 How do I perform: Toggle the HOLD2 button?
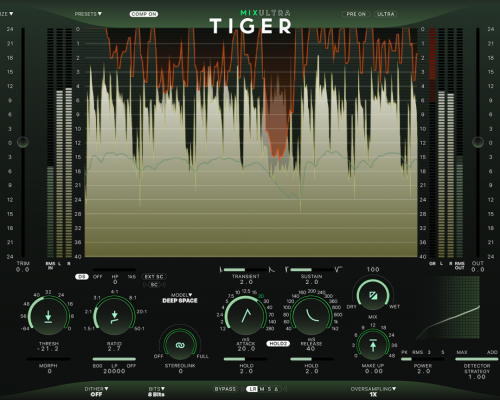click(x=278, y=343)
